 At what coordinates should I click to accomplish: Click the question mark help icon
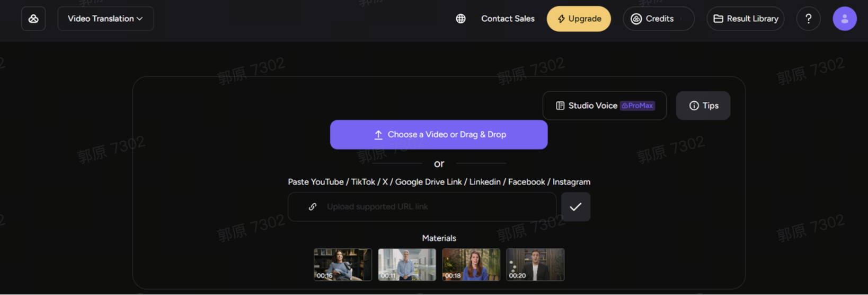[808, 19]
